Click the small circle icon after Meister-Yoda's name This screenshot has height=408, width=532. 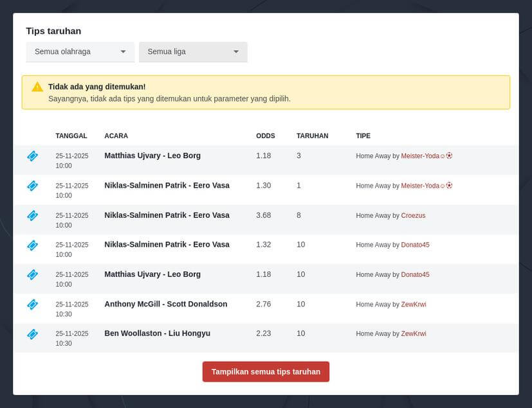pos(442,155)
